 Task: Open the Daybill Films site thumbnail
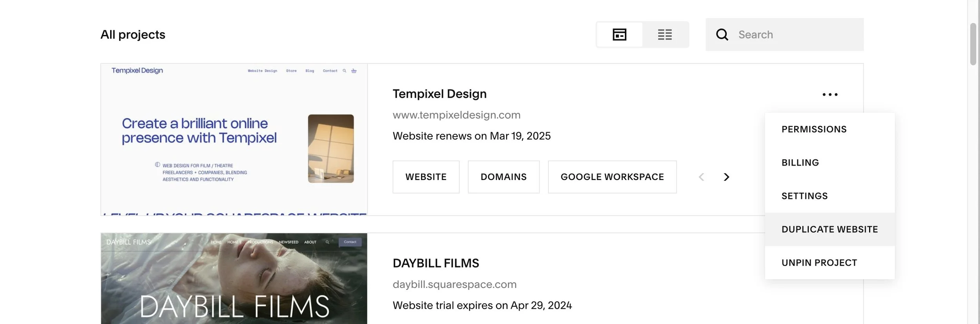point(234,278)
